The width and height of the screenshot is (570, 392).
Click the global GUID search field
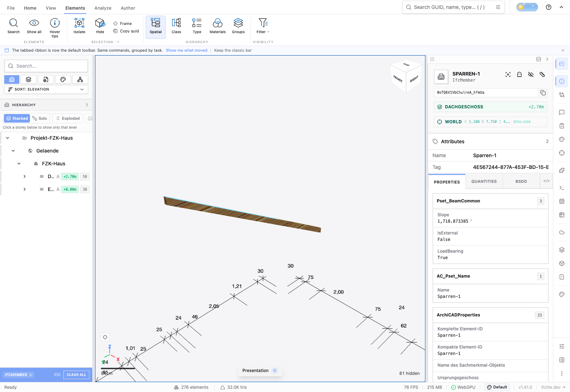[x=453, y=7]
